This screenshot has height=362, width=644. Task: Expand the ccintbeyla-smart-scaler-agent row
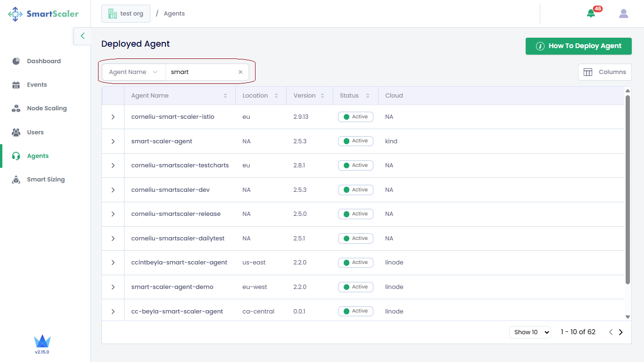pyautogui.click(x=113, y=263)
